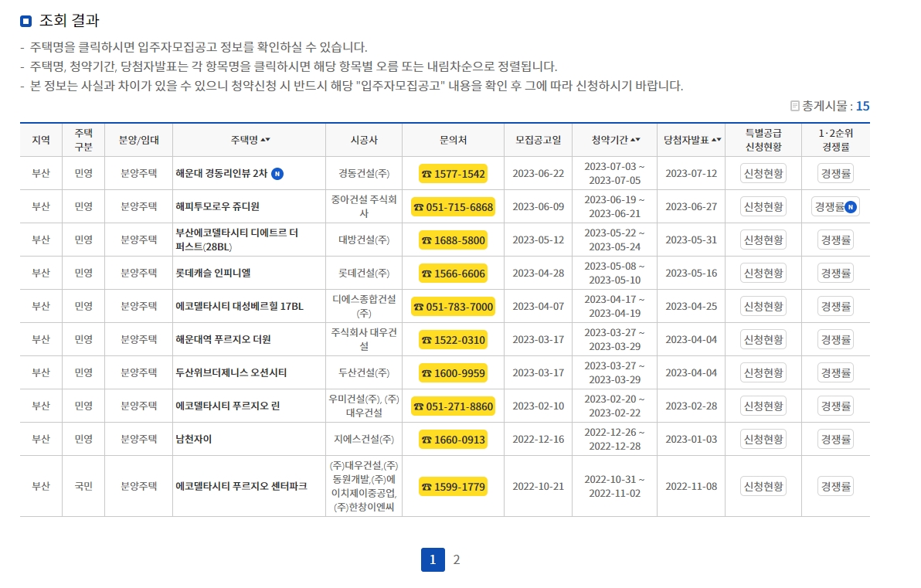
Task: Click the N badge beside 해운대 경동리인뷰 2차
Action: [277, 175]
